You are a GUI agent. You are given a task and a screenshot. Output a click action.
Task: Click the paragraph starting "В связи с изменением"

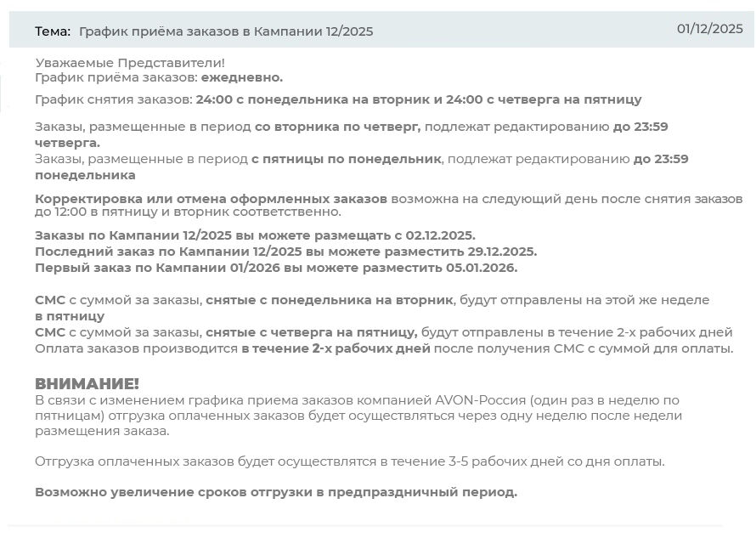tap(357, 415)
